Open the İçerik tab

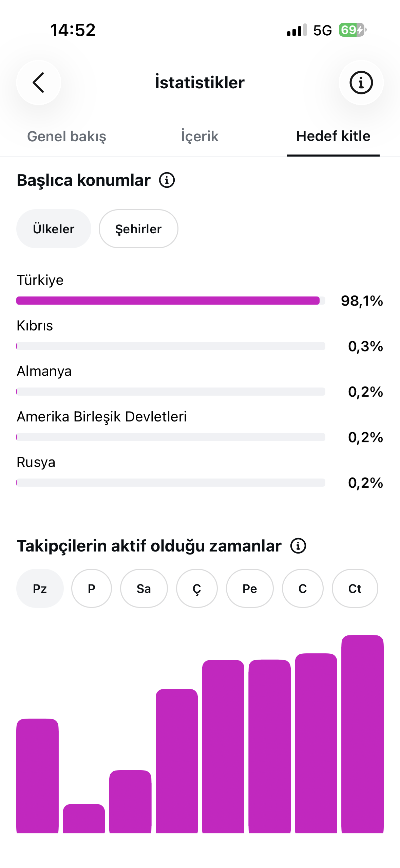199,136
